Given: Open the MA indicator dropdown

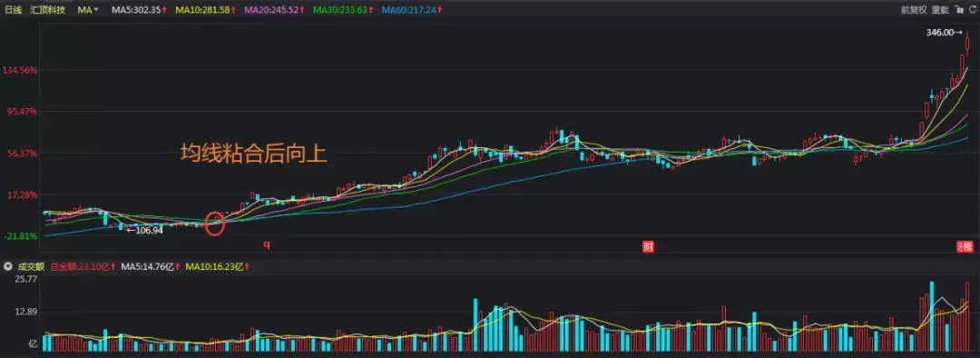Looking at the screenshot, I should point(88,10).
